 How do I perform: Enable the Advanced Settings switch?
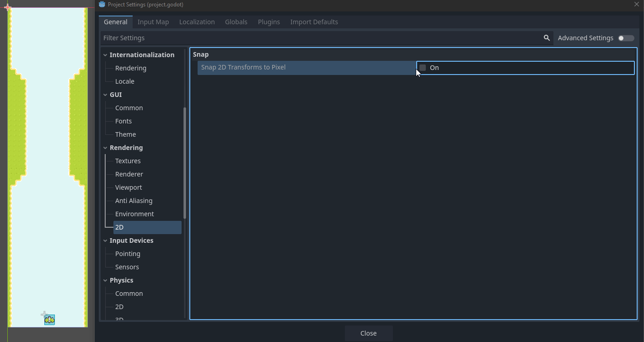coord(626,38)
